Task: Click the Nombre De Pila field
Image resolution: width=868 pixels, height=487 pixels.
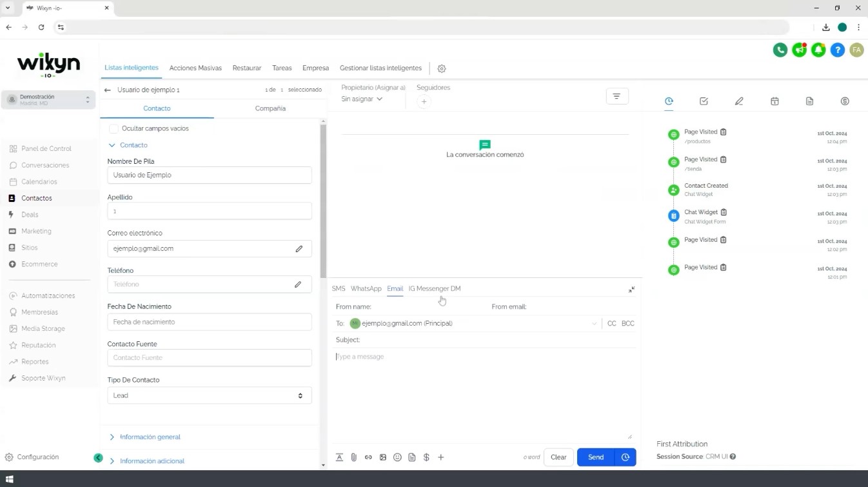Action: tap(210, 175)
